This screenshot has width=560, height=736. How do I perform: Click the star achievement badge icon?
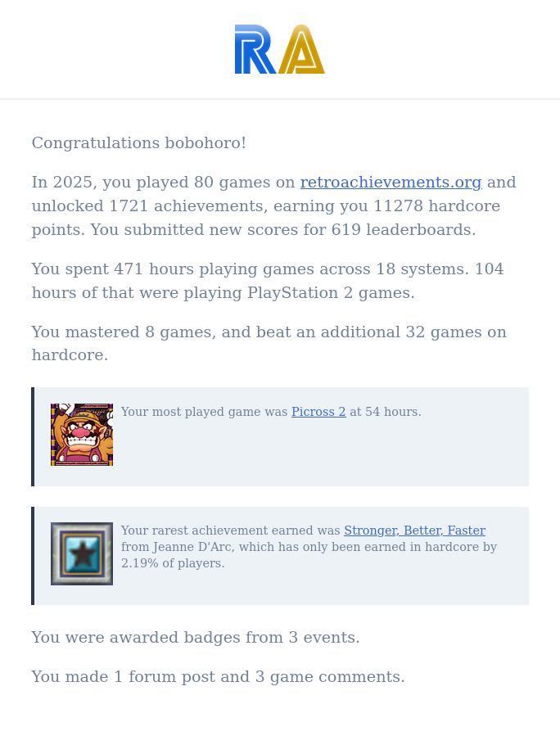click(82, 554)
